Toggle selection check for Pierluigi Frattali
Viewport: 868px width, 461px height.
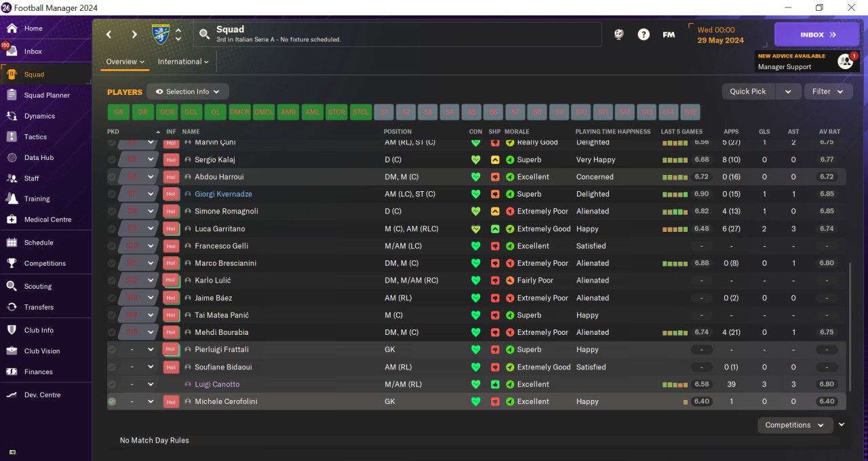112,350
